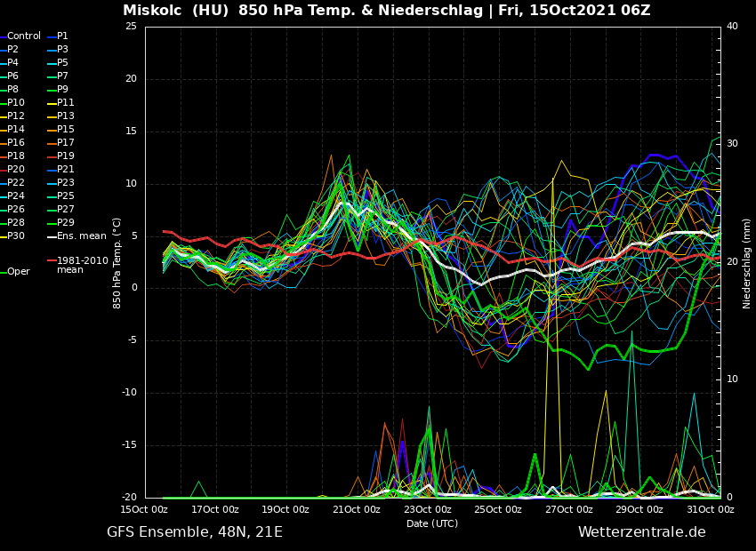Click the Control legend entry
The image size is (756, 551).
click(x=24, y=36)
